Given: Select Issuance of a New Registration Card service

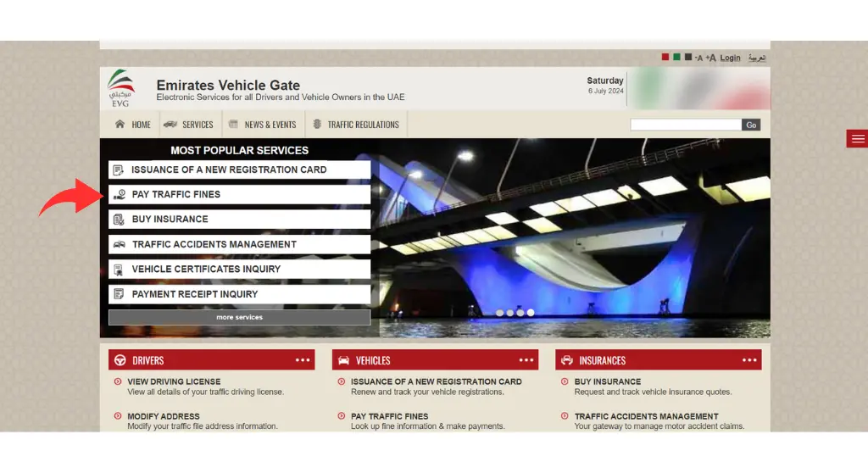Looking at the screenshot, I should coord(240,170).
